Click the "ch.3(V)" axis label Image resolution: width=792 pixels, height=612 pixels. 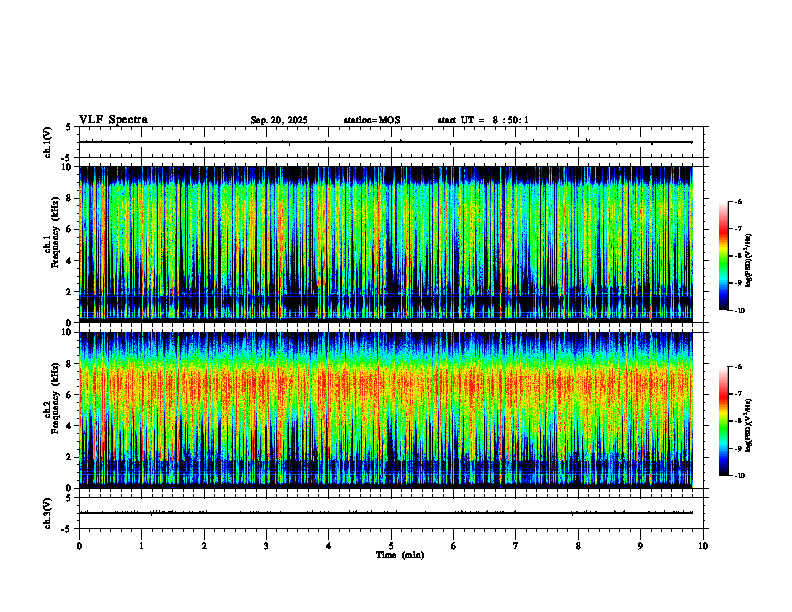[47, 513]
